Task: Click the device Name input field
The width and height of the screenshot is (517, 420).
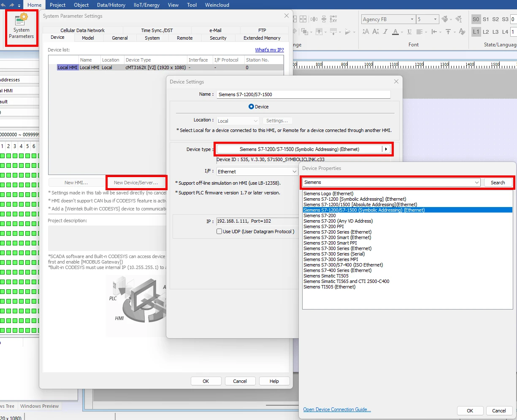Action: point(303,94)
